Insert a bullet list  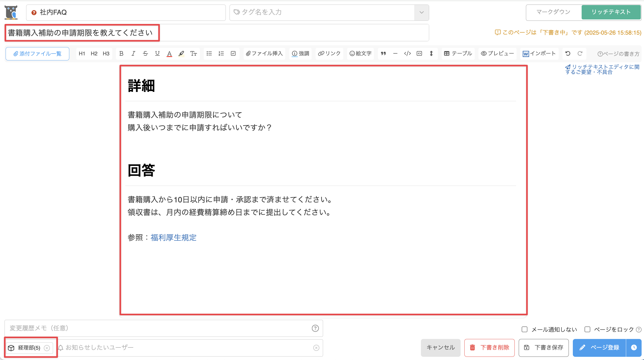pyautogui.click(x=209, y=54)
